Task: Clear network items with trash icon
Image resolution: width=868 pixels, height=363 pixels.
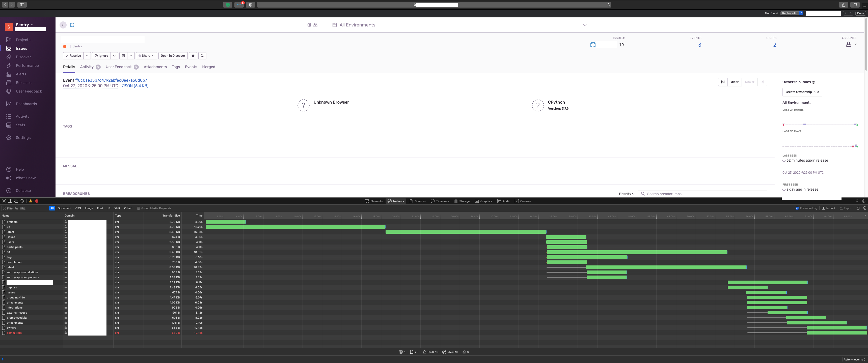Action: coord(865,208)
